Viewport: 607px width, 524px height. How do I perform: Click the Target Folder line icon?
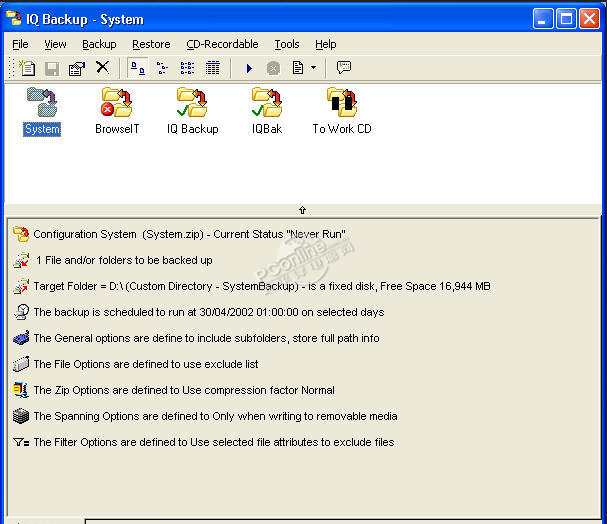pos(21,286)
